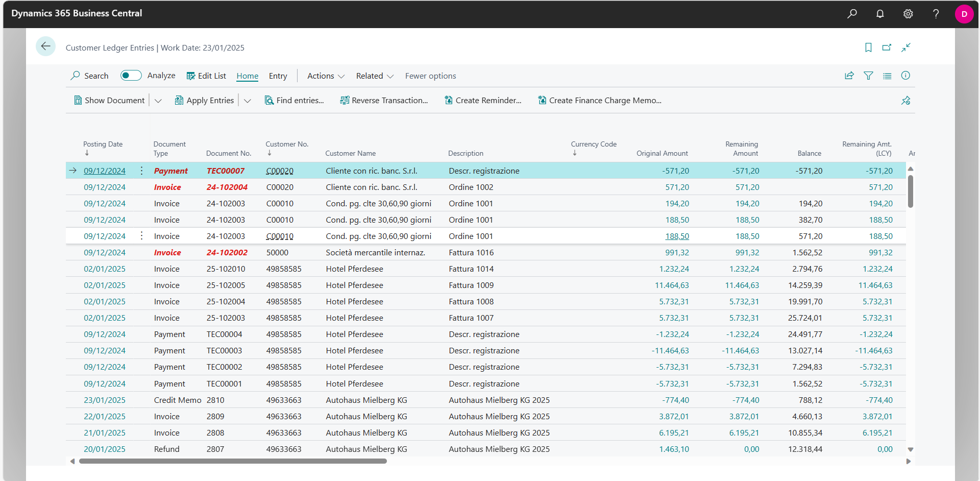
Task: Click Create Reminder...
Action: [483, 101]
